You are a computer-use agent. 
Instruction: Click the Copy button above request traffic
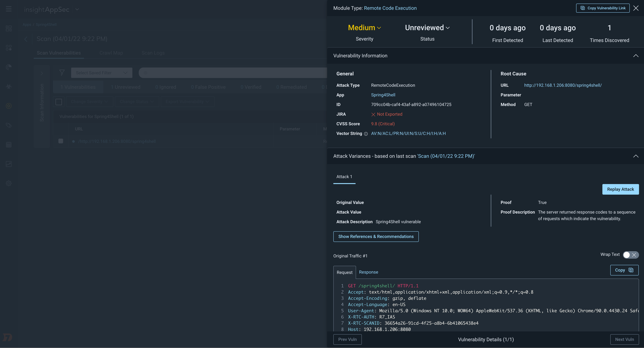624,270
